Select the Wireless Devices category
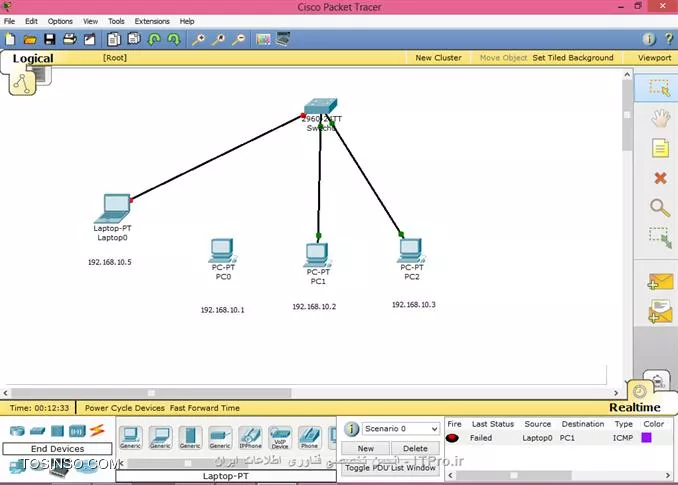Image resolution: width=678 pixels, height=485 pixels. point(77,431)
